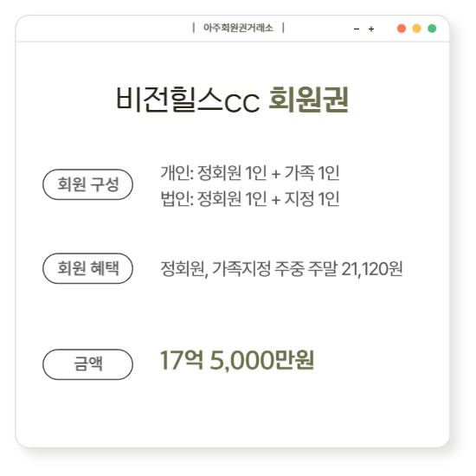Click the plus icon in the title bar

click(371, 29)
